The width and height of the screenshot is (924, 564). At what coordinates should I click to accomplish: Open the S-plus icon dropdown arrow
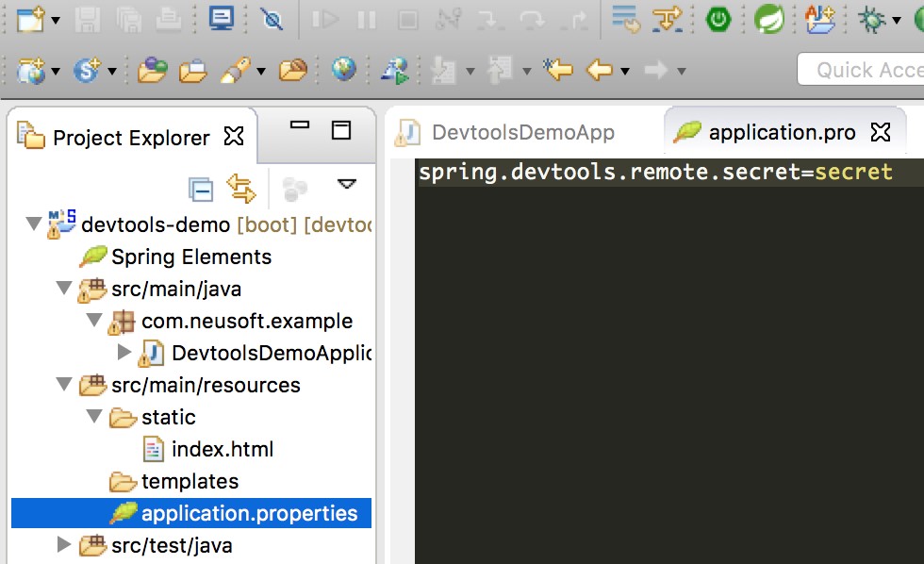(x=112, y=72)
